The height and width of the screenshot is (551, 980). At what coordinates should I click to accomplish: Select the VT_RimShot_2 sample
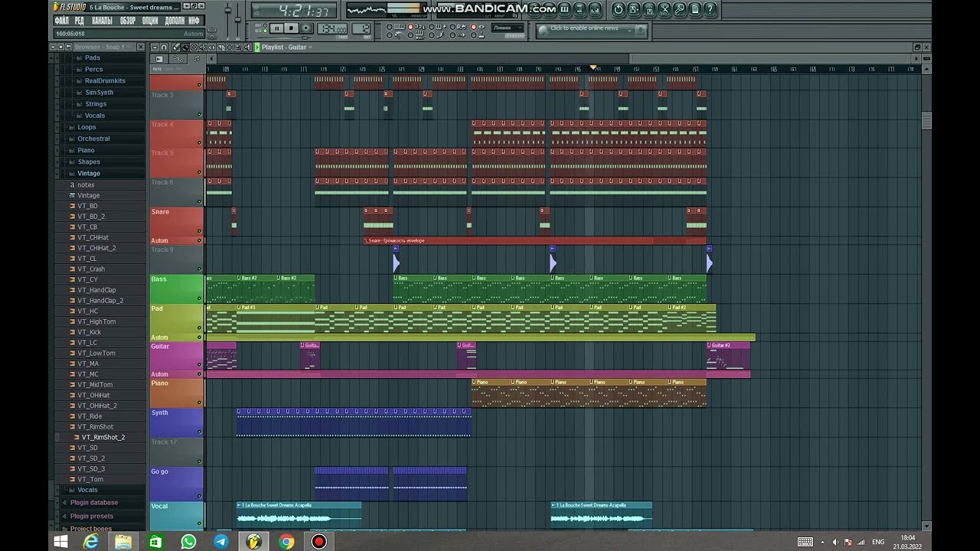point(103,437)
